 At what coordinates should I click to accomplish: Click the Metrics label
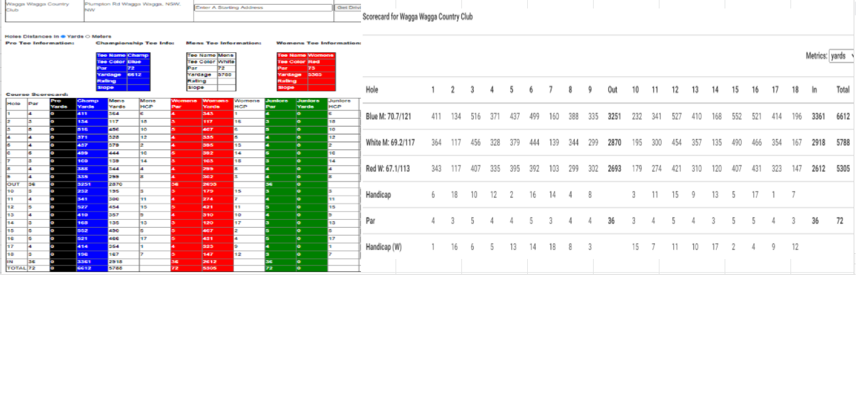816,56
